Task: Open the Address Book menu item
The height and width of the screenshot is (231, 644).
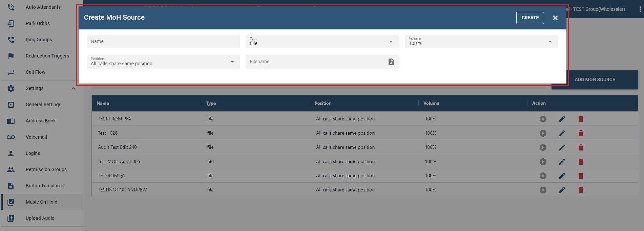Action: [41, 121]
